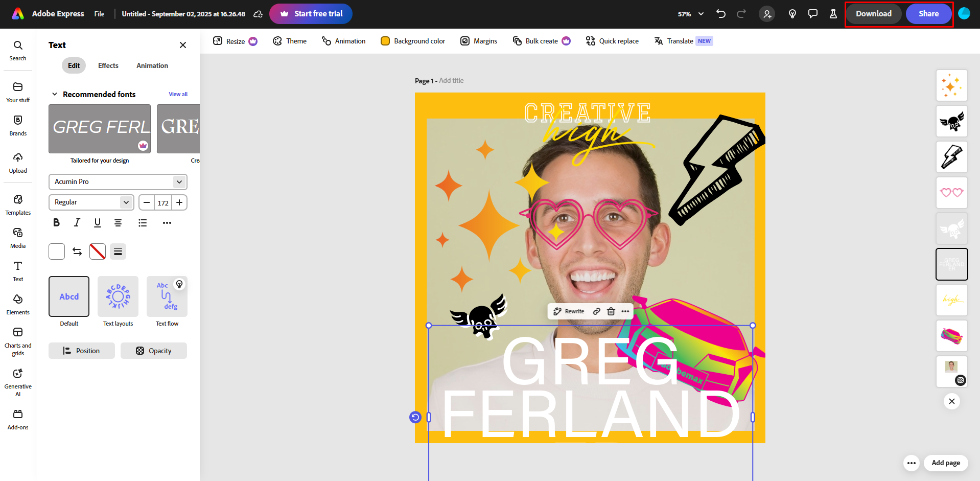This screenshot has width=980, height=481.
Task: Open the Templates panel
Action: pyautogui.click(x=18, y=204)
